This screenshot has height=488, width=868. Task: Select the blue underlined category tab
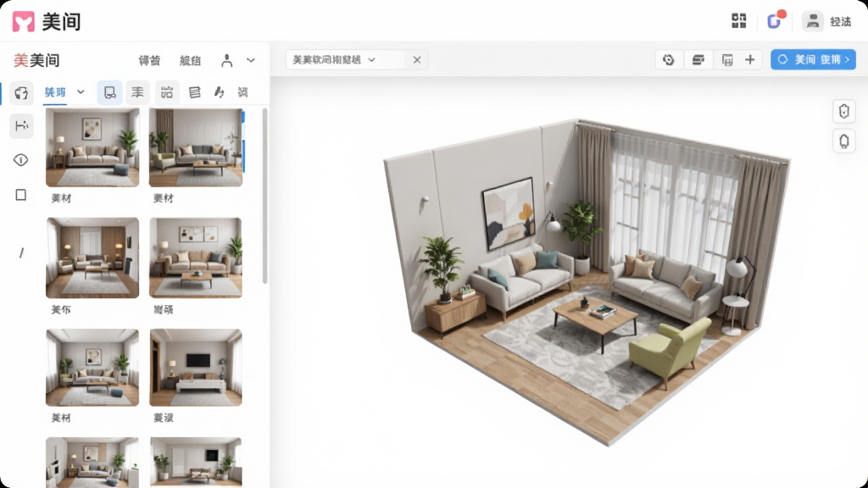tap(55, 91)
